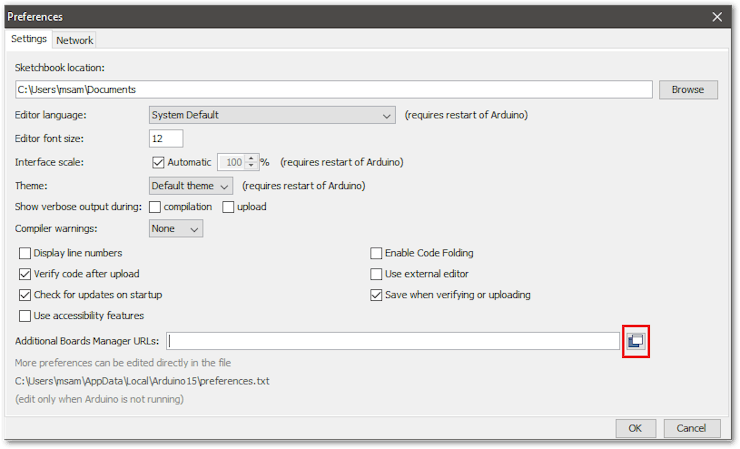The image size is (740, 449).
Task: Enable verbose output during compilation
Action: tap(155, 207)
